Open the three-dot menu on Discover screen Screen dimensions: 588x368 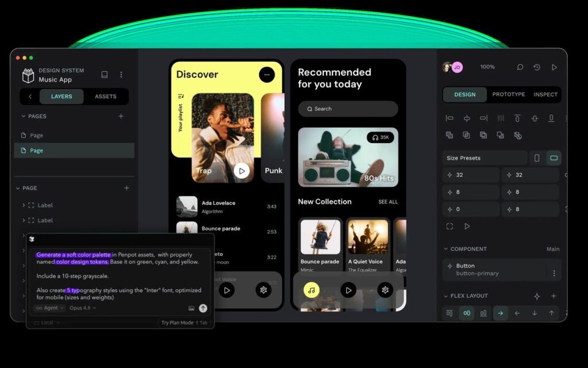[266, 74]
